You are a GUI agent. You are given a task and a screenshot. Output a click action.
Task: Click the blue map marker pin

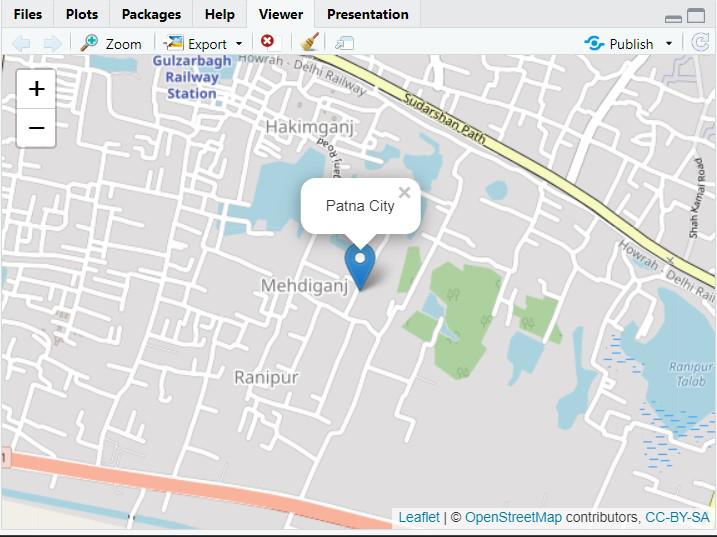(x=360, y=267)
